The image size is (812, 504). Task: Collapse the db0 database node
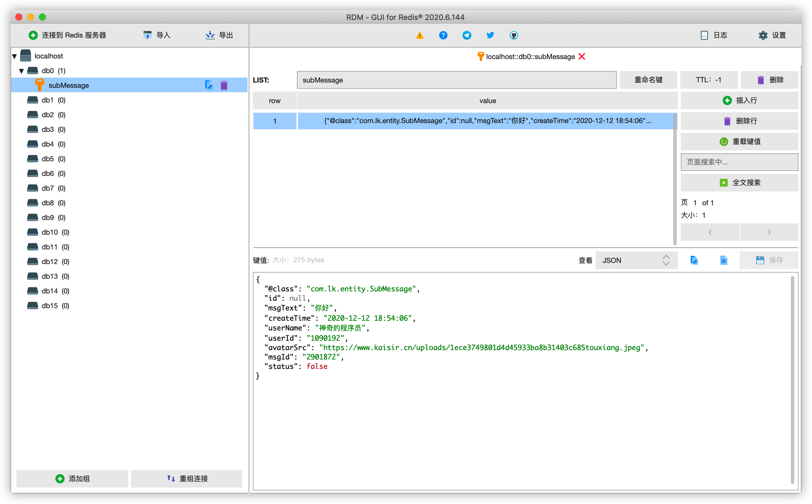pos(22,71)
